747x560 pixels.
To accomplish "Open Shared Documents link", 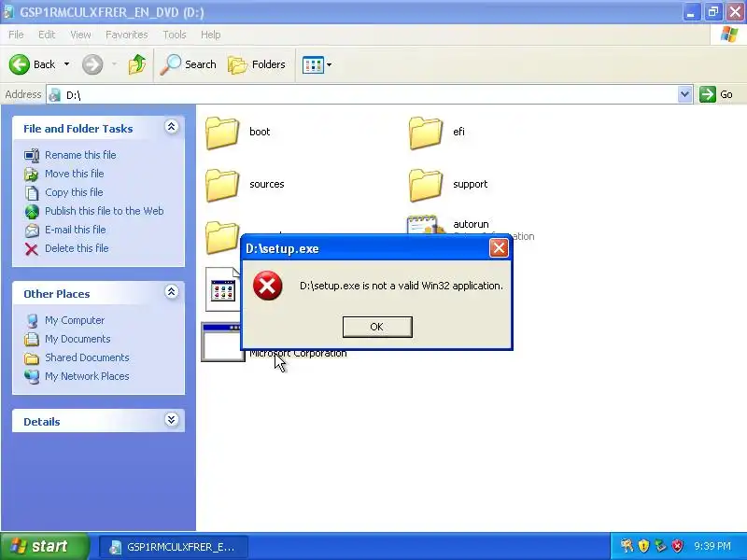I will point(87,357).
